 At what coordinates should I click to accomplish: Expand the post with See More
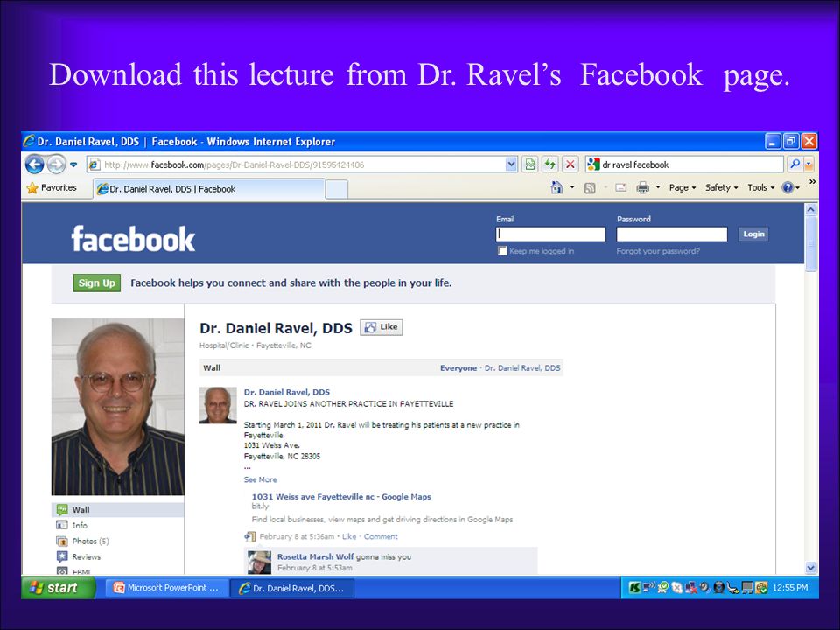tap(261, 479)
